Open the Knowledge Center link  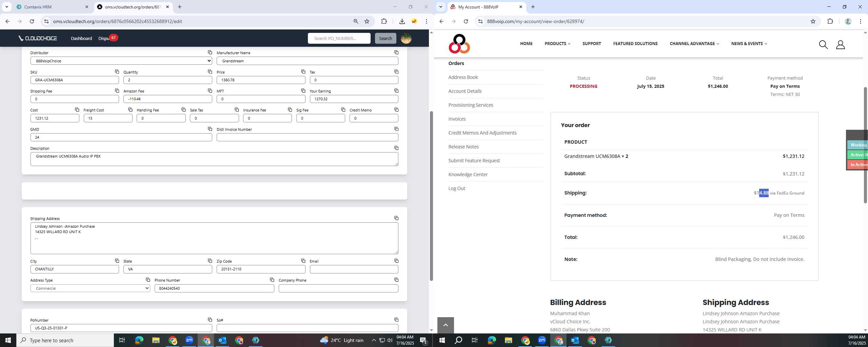point(468,175)
